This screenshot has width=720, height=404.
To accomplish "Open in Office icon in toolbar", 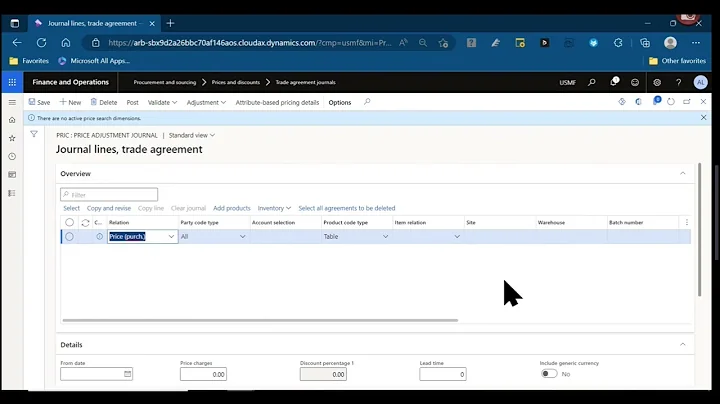I will 638,101.
